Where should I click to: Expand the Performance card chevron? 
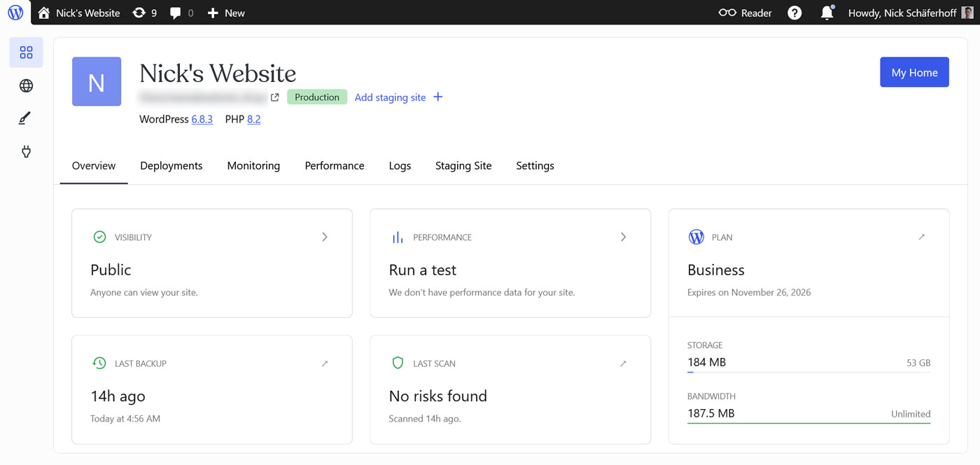click(x=623, y=237)
